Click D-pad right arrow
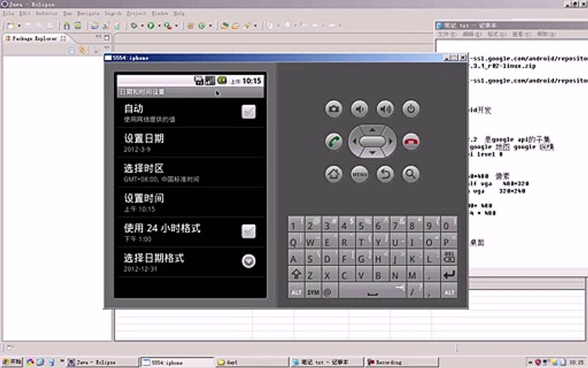The height and width of the screenshot is (368, 588). tap(391, 142)
